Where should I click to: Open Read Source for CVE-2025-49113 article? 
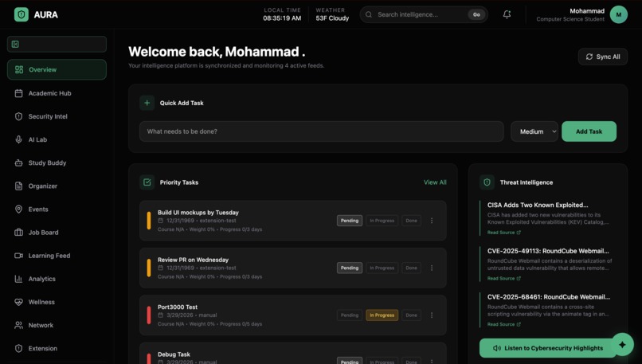click(503, 279)
